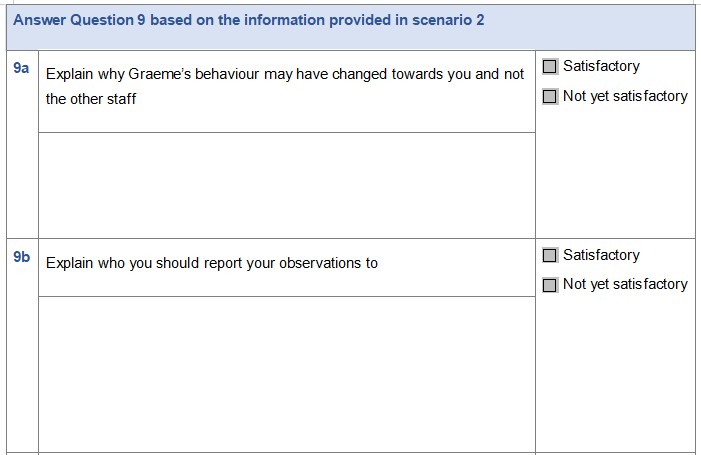Enable Not yet satisfactory checkbox for 9b
The width and height of the screenshot is (701, 455).
550,285
